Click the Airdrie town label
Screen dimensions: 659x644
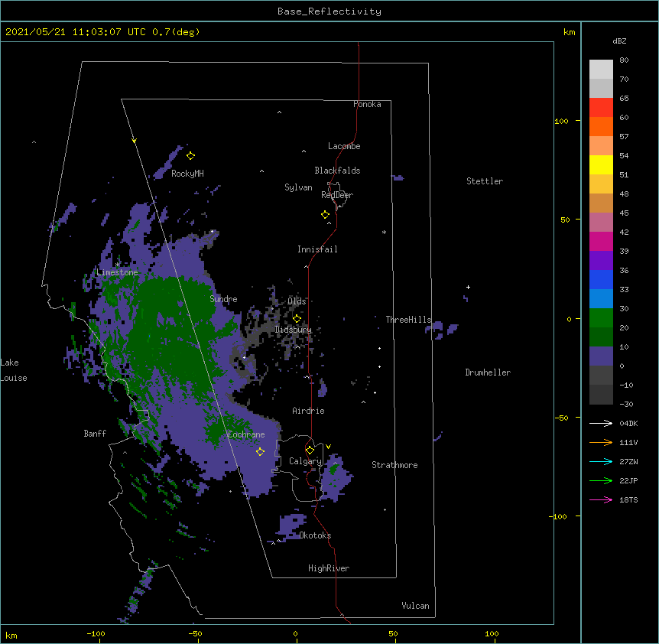coord(308,411)
